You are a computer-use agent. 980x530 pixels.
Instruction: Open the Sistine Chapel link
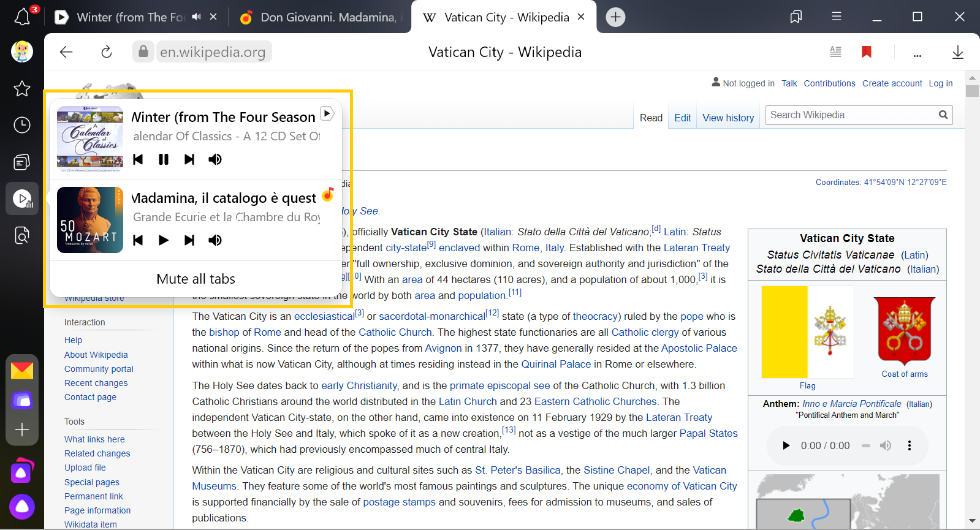(x=617, y=470)
